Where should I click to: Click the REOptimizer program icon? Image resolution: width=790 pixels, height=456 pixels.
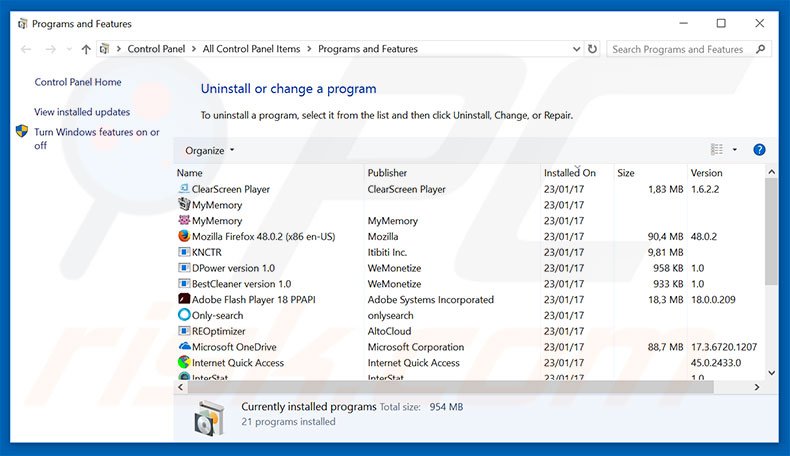(184, 331)
